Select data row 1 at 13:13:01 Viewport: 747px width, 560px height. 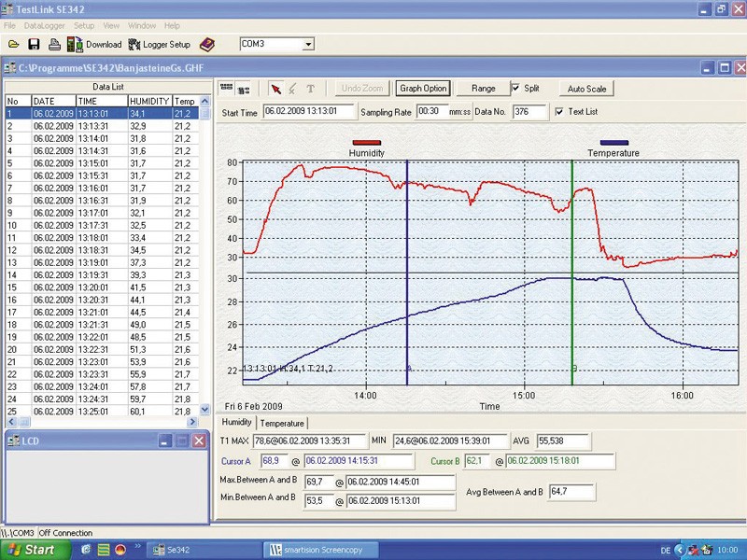103,114
